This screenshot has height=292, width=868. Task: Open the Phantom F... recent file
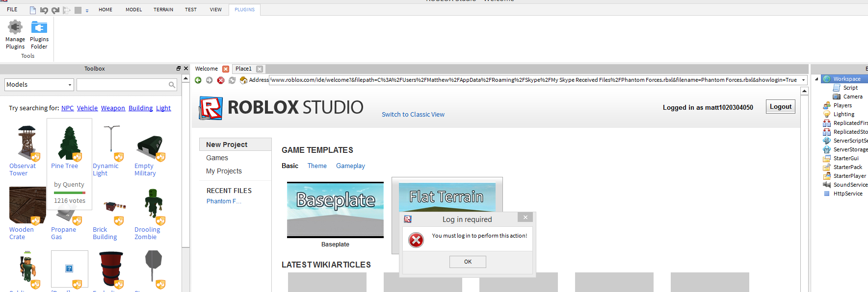click(224, 201)
